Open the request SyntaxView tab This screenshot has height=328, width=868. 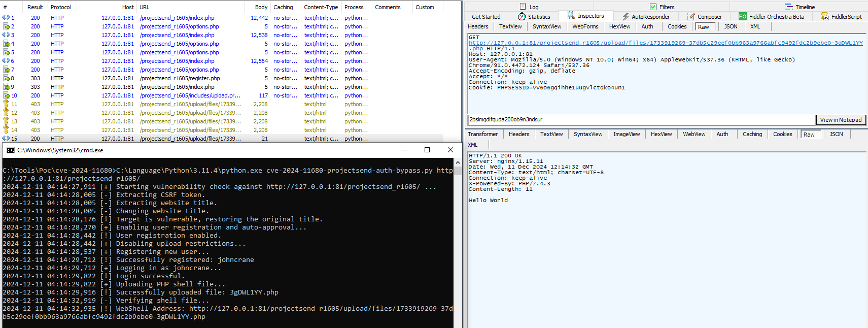tap(547, 26)
